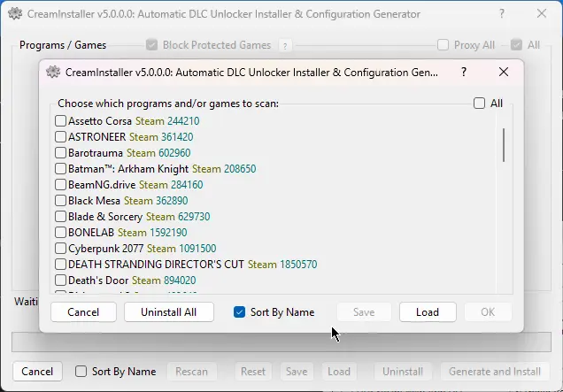Image resolution: width=563 pixels, height=392 pixels.
Task: Click the Steam 284160 ID text
Action: click(x=171, y=185)
